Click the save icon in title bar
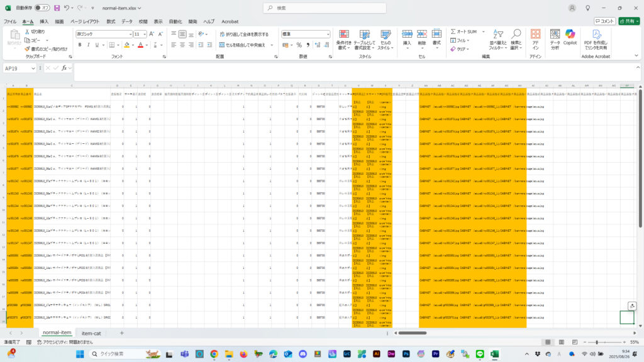Viewport: 644px width, 362px height. click(57, 8)
